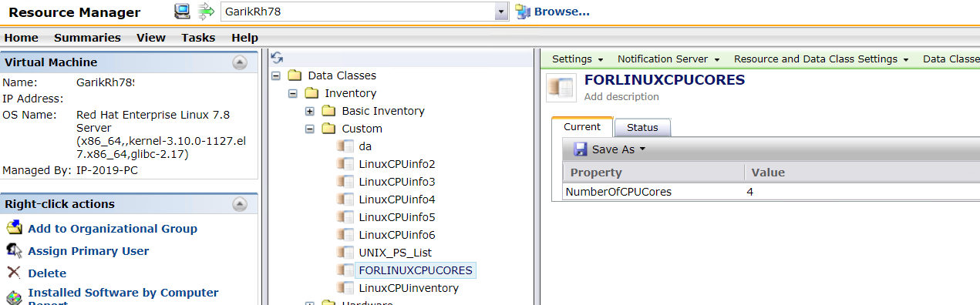Click Add to Organizational Group link
980x305 pixels.
point(113,229)
